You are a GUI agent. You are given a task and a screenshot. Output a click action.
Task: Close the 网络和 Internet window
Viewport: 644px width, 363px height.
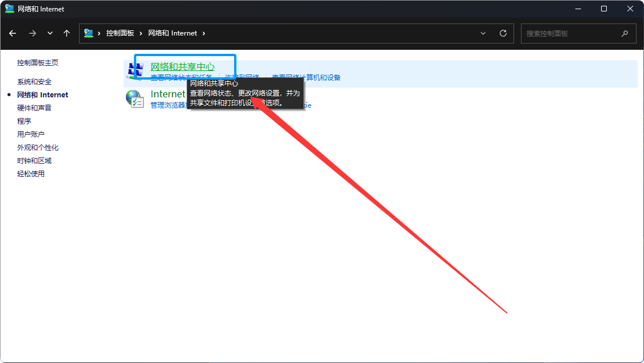coord(630,9)
